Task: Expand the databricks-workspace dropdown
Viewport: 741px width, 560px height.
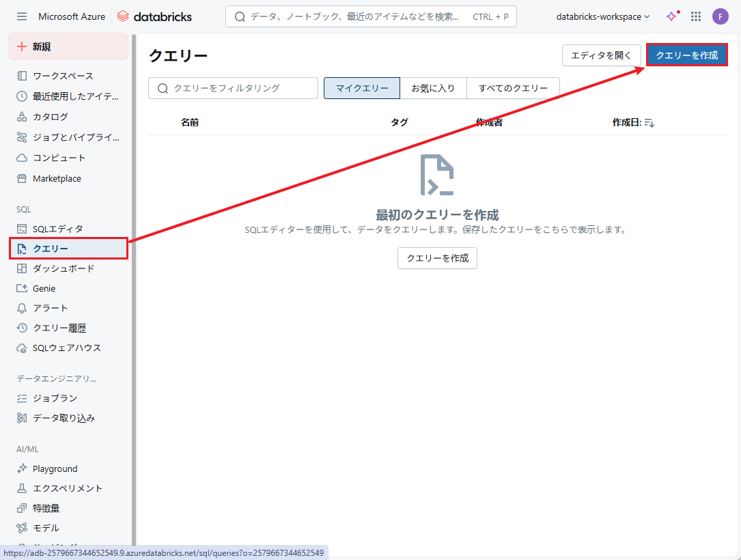Action: point(603,16)
